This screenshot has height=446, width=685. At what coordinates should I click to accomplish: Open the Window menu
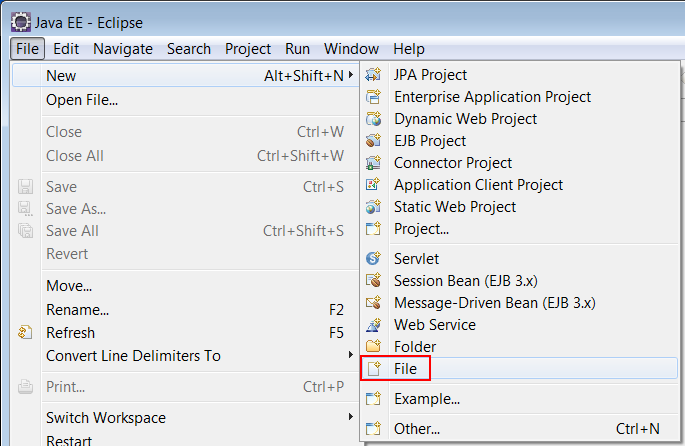click(351, 48)
